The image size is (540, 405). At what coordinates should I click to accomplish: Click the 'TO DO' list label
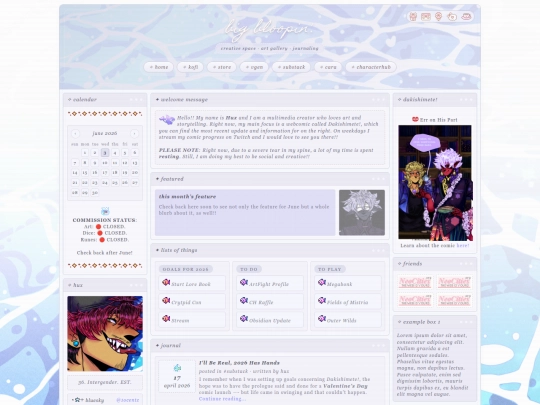point(249,269)
